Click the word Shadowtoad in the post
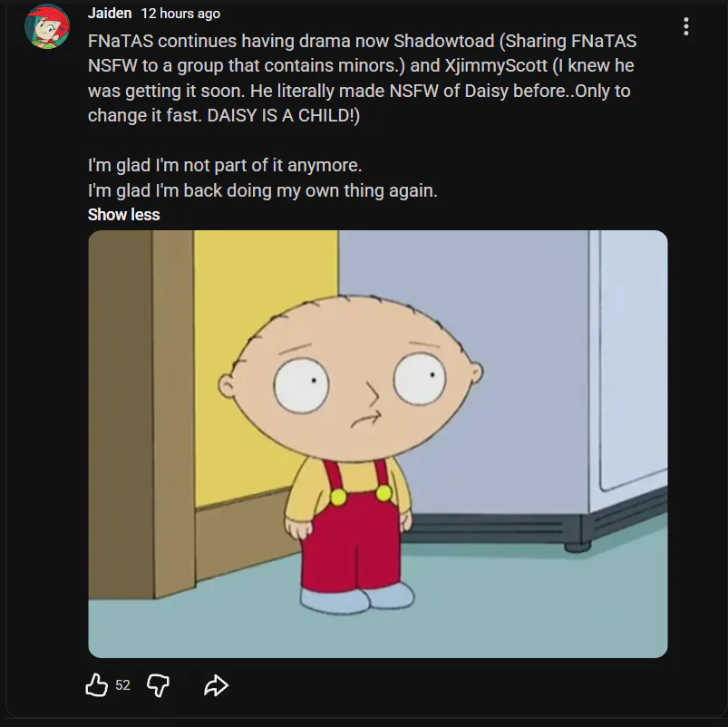 444,41
